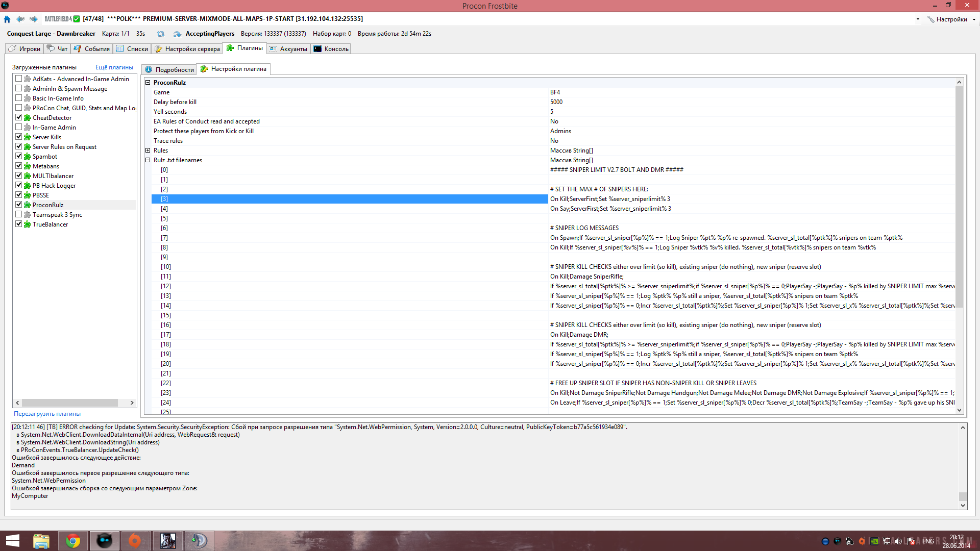Collapse the ProconRulz settings group

point(148,83)
